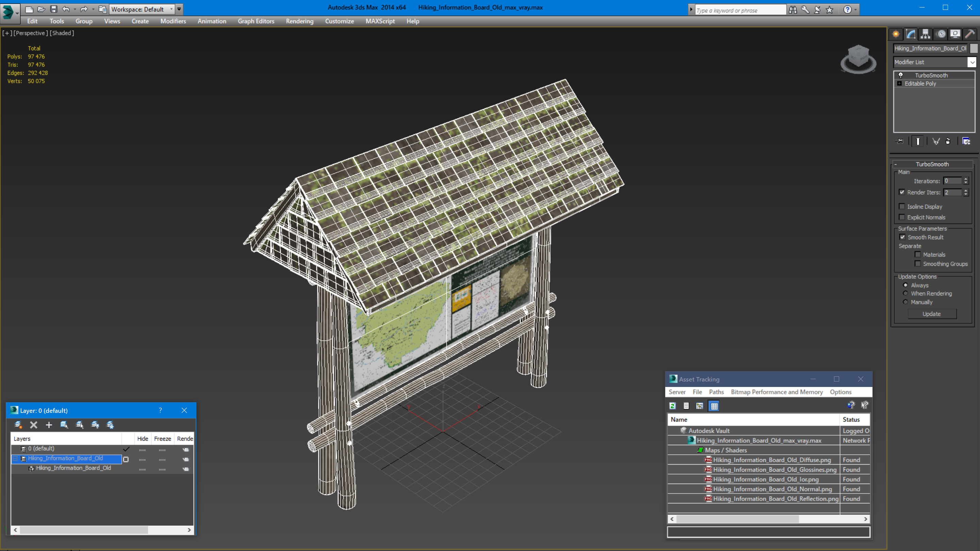This screenshot has width=980, height=551.
Task: Click Delete layer X icon in Layer dialog
Action: coord(33,425)
